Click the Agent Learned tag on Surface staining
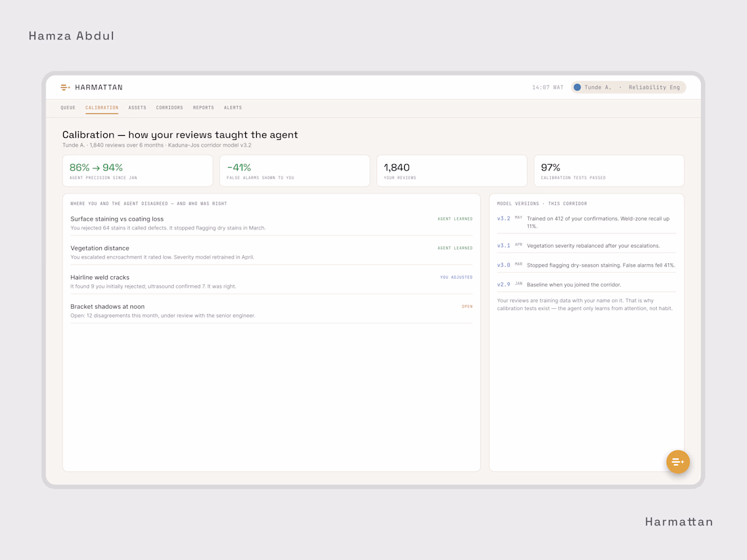Viewport: 747px width, 560px height. click(455, 219)
